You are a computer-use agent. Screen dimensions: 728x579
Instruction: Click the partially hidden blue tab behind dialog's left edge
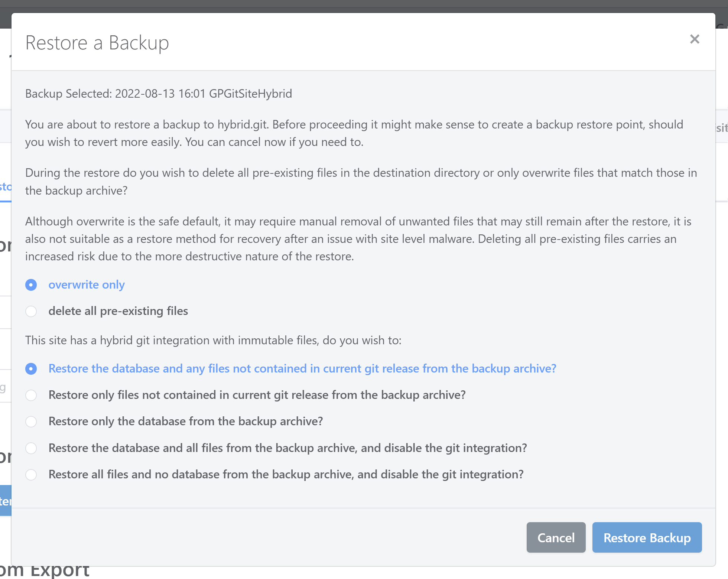(5, 187)
